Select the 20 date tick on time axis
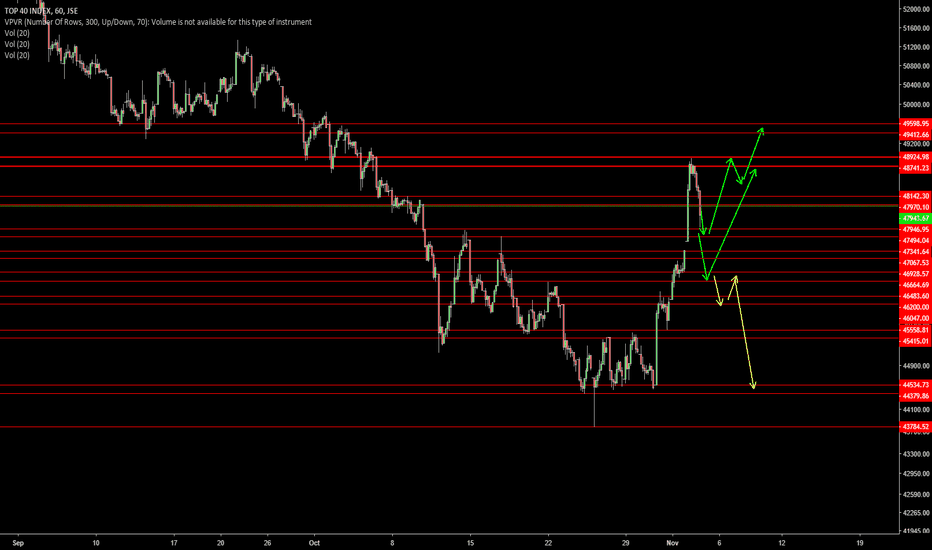The height and width of the screenshot is (550, 932). [221, 543]
